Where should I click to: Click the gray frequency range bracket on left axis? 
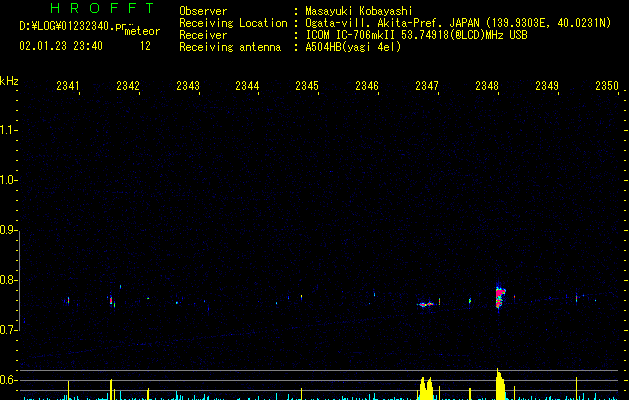pyautogui.click(x=19, y=280)
